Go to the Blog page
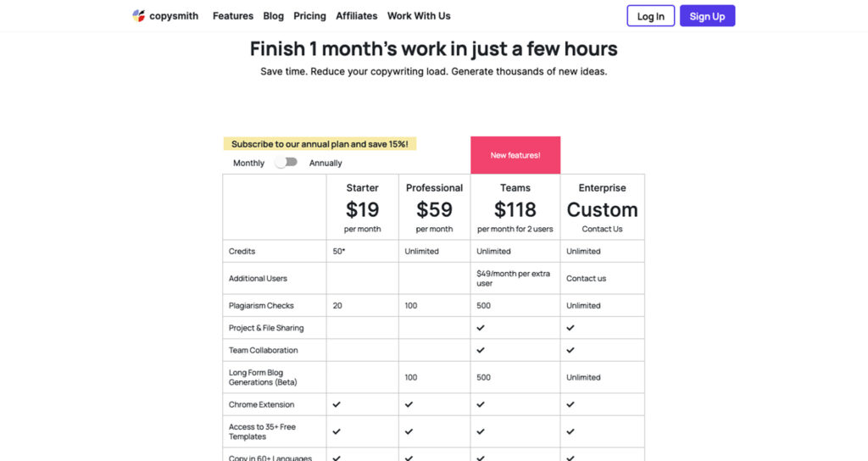The height and width of the screenshot is (461, 868). (274, 16)
